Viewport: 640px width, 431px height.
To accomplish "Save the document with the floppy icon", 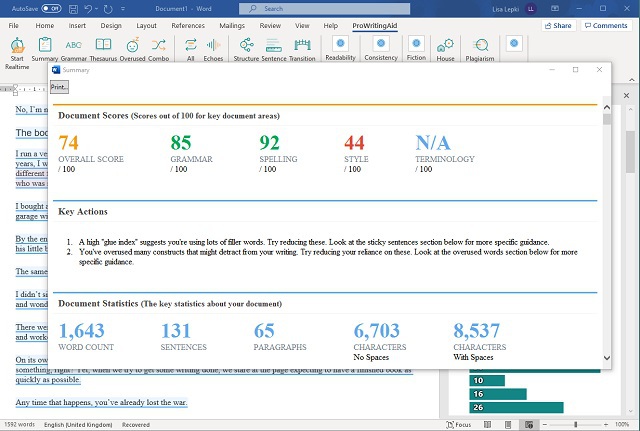I will [x=73, y=9].
